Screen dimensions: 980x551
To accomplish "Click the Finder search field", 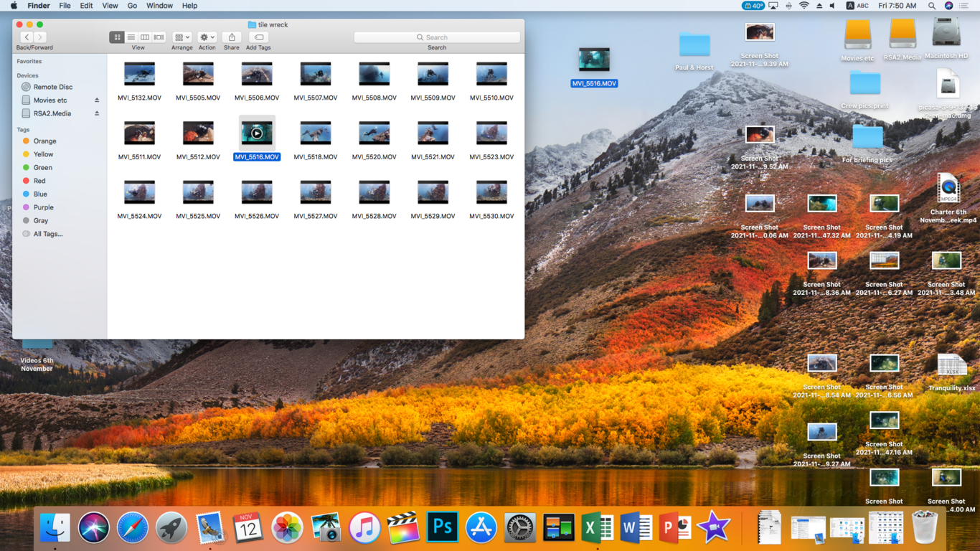I will coord(437,37).
